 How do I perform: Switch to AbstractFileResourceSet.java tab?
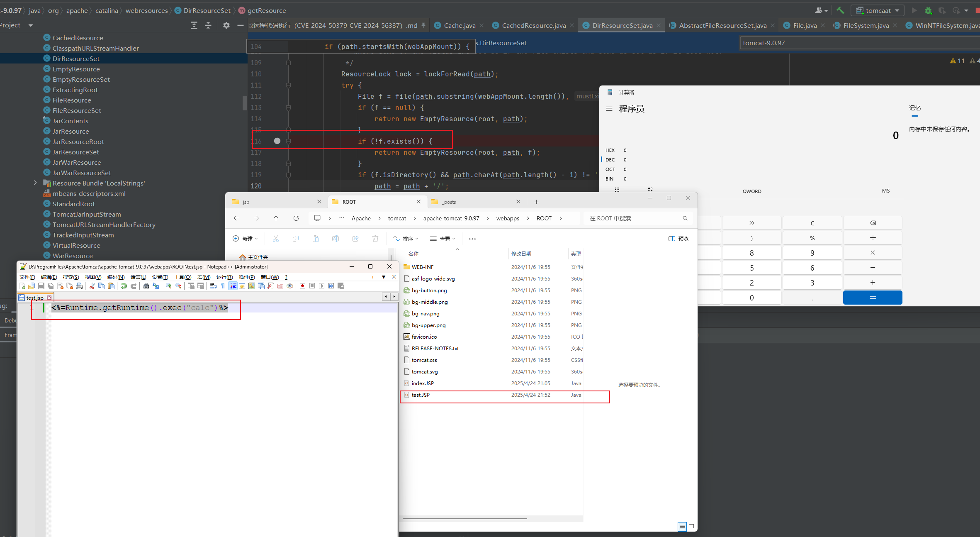point(722,25)
